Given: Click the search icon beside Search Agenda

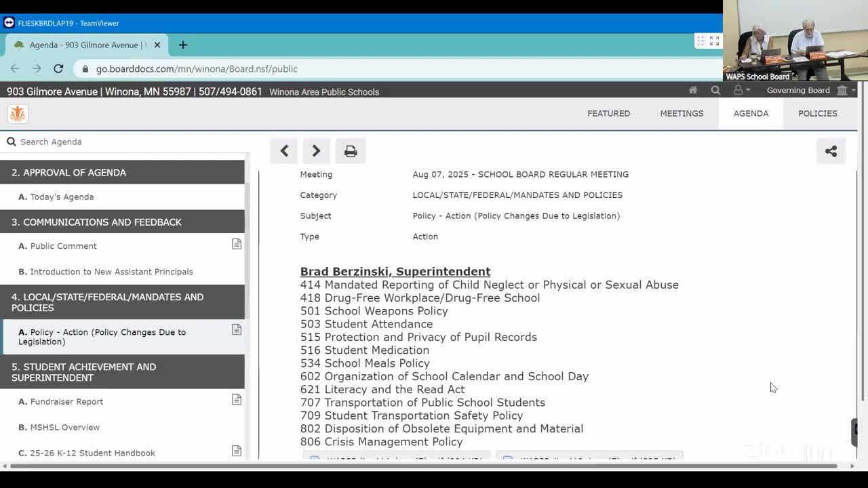Looking at the screenshot, I should click(x=12, y=142).
